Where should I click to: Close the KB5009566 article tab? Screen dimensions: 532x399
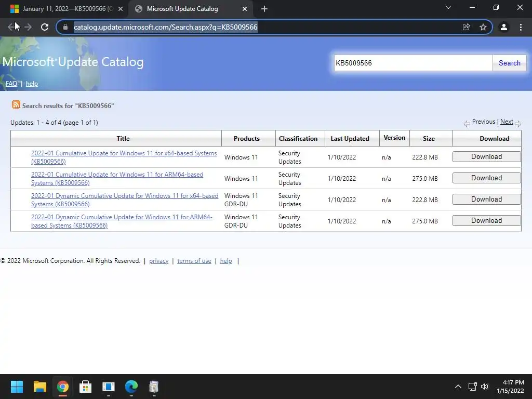coord(121,9)
